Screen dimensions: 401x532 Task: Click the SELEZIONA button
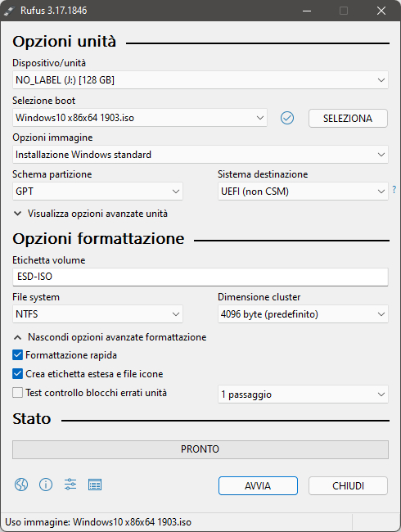[348, 118]
